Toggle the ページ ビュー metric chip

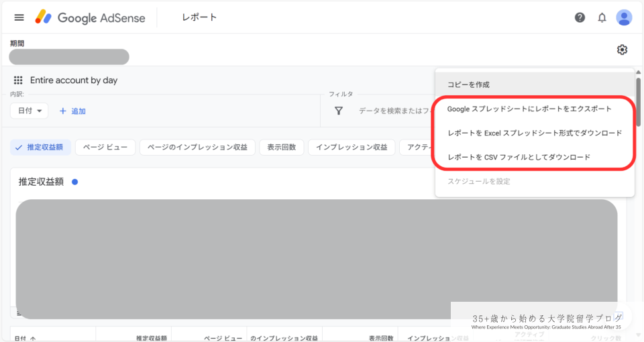105,147
